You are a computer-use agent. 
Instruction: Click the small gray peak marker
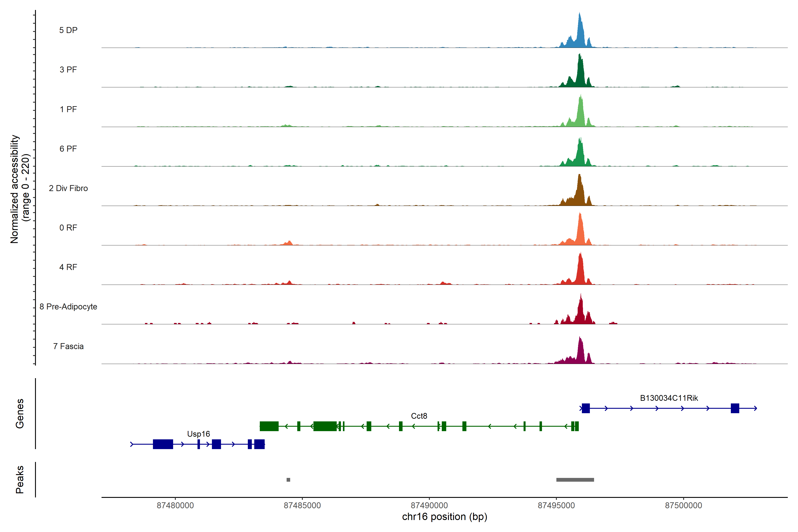point(288,480)
